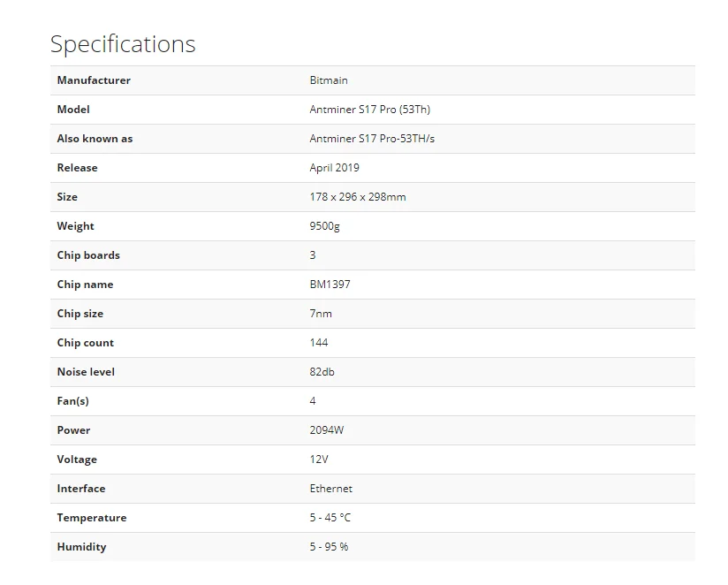Click the Ethernet interface value

[331, 489]
